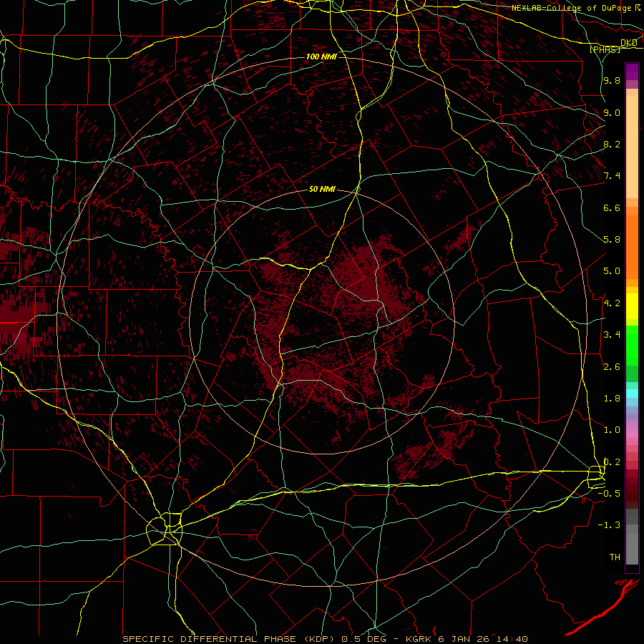This screenshot has height=644, width=644.
Task: Pick the bright green color scale segment
Action: (x=632, y=345)
